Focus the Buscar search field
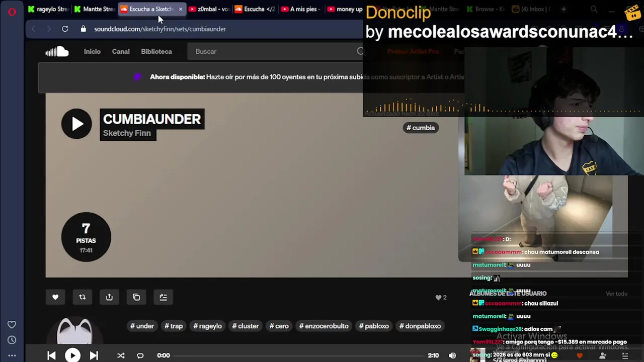Viewport: 644px width, 362px height. 275,51
